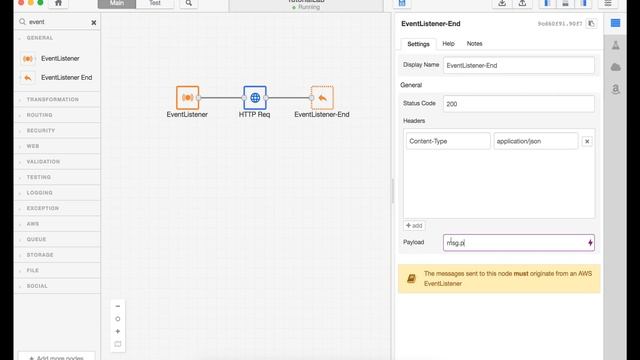Image resolution: width=640 pixels, height=360 pixels.
Task: Click the upload/export icon in toolbar
Action: coord(522,3)
